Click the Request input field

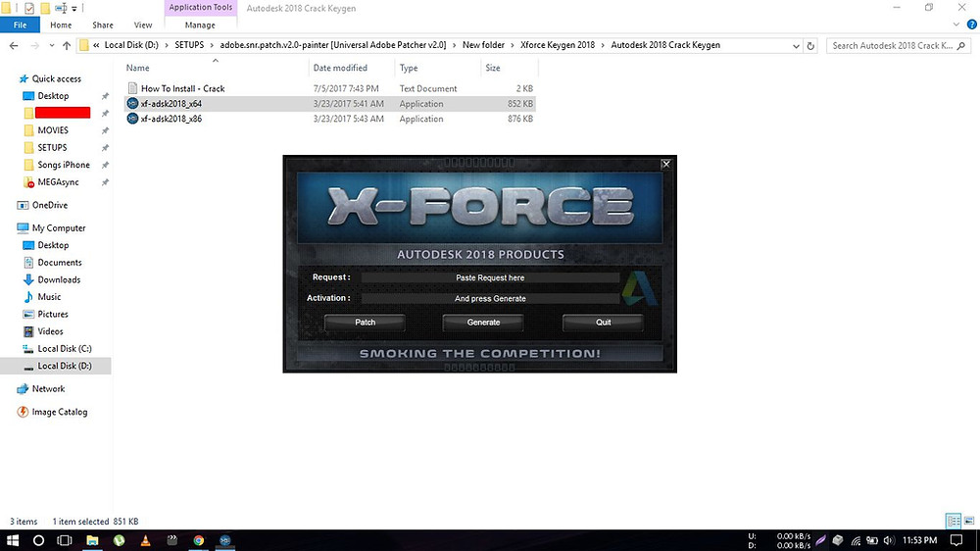point(490,277)
